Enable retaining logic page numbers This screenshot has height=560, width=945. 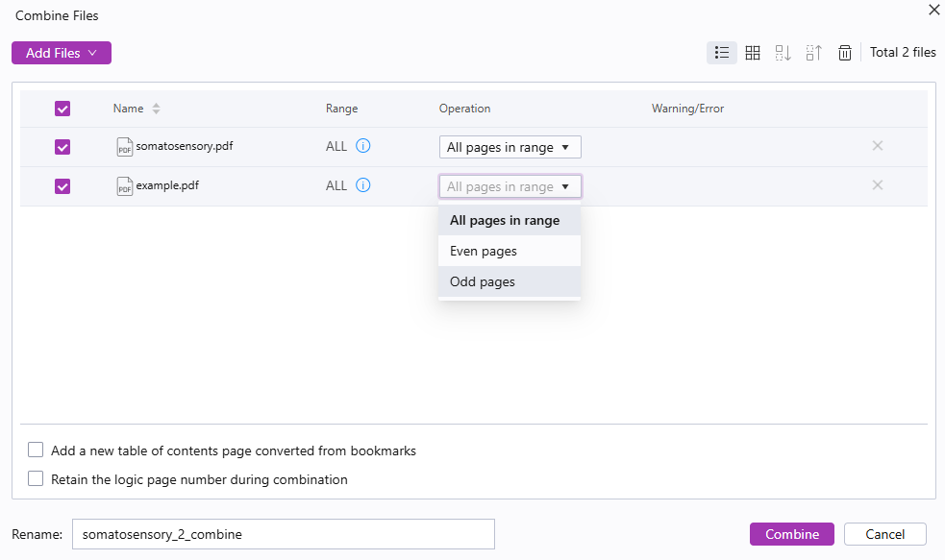pyautogui.click(x=36, y=479)
